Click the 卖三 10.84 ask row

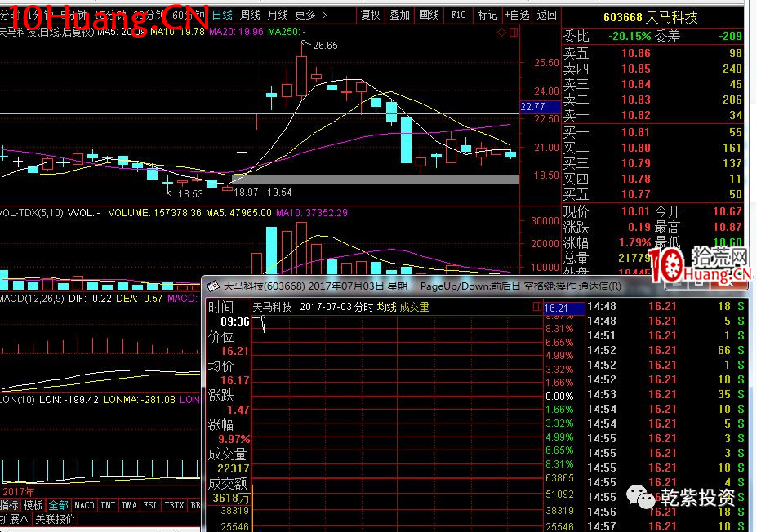point(652,84)
